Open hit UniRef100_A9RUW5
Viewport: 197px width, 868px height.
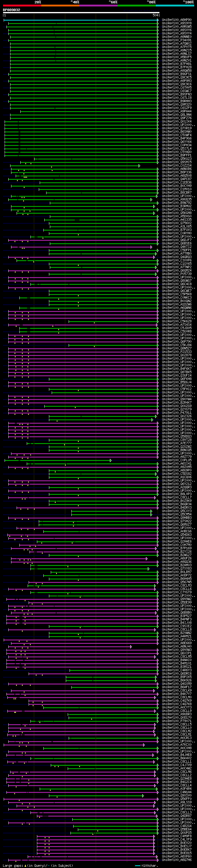point(177,27)
